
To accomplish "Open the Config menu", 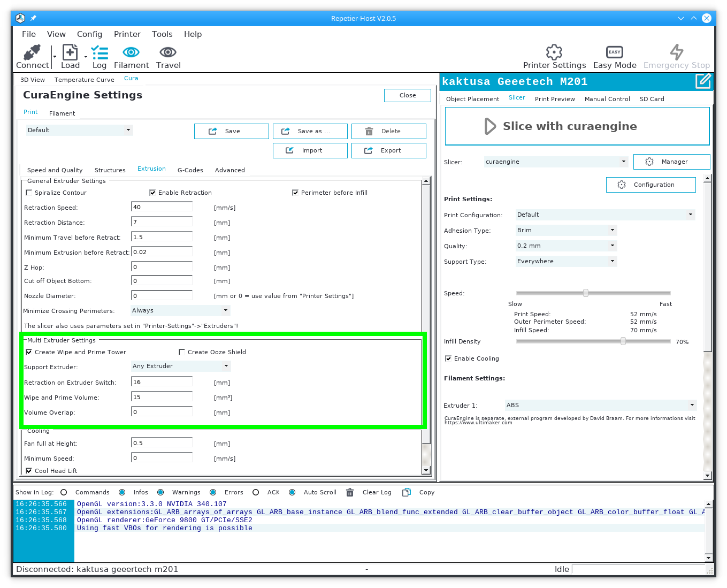I will pyautogui.click(x=89, y=34).
